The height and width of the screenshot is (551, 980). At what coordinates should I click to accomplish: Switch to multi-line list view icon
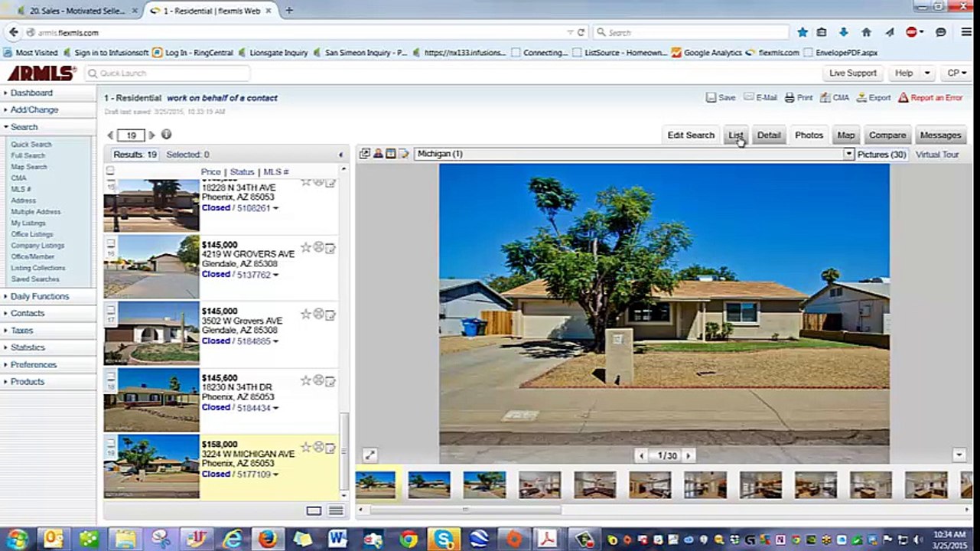point(336,510)
